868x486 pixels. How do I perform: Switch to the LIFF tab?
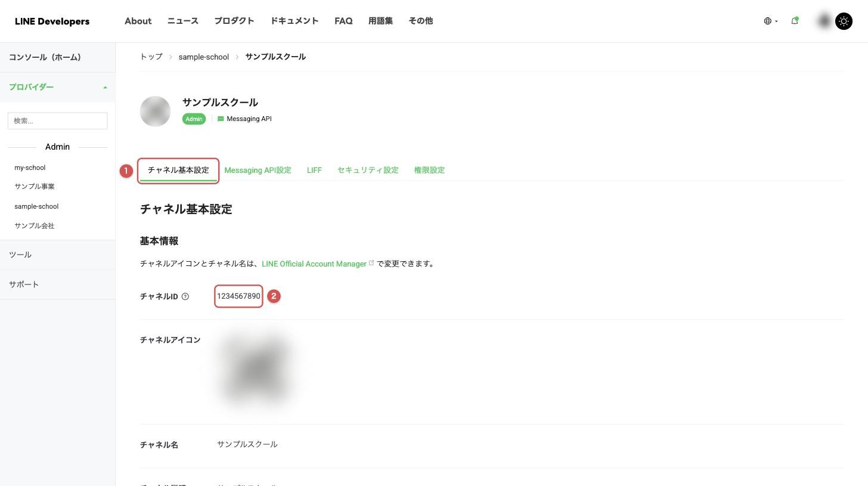[314, 171]
